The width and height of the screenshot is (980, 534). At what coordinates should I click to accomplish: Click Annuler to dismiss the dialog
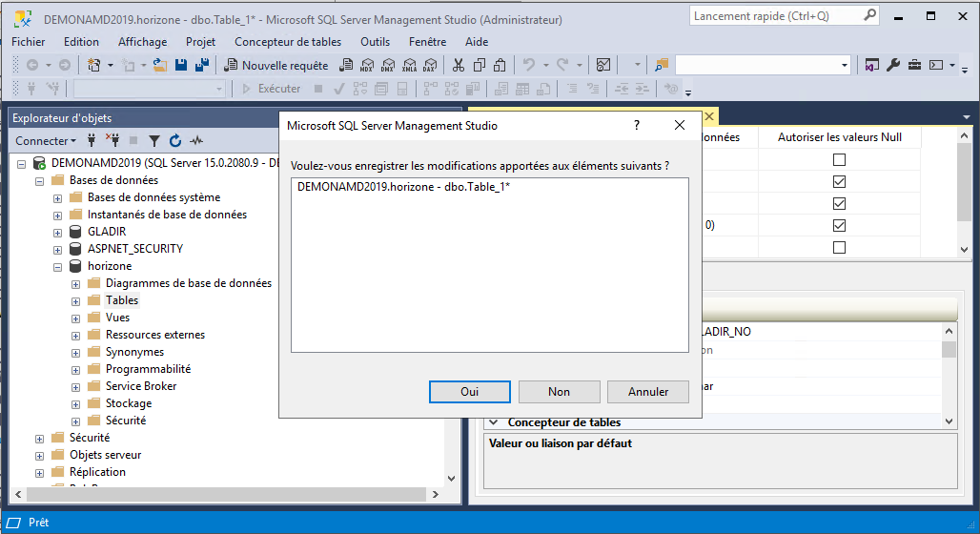coord(648,392)
